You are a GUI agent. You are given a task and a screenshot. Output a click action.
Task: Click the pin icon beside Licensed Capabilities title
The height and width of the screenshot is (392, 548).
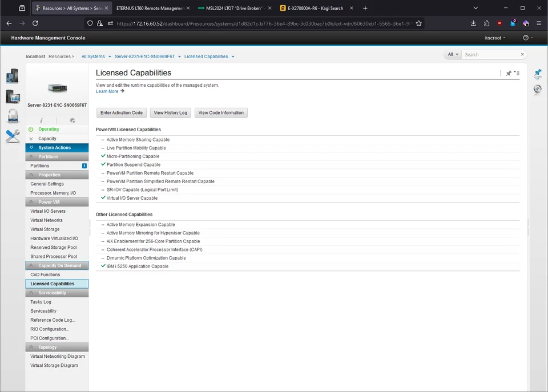point(509,73)
